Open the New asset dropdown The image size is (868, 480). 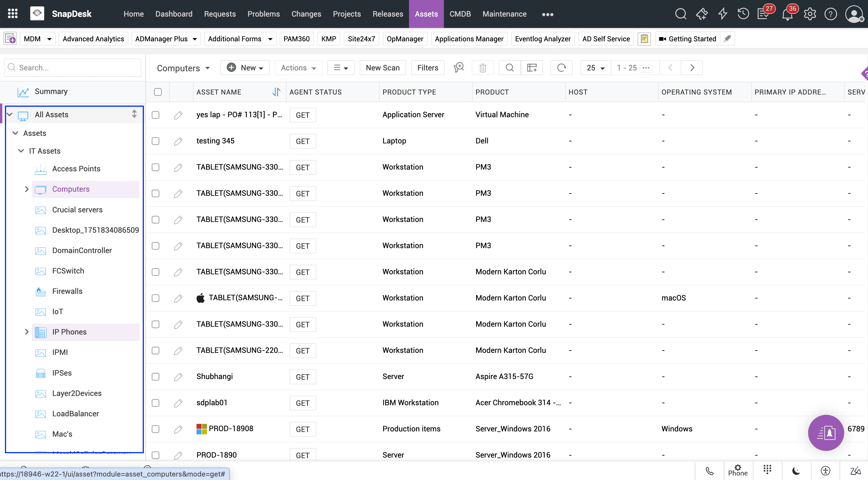[245, 68]
